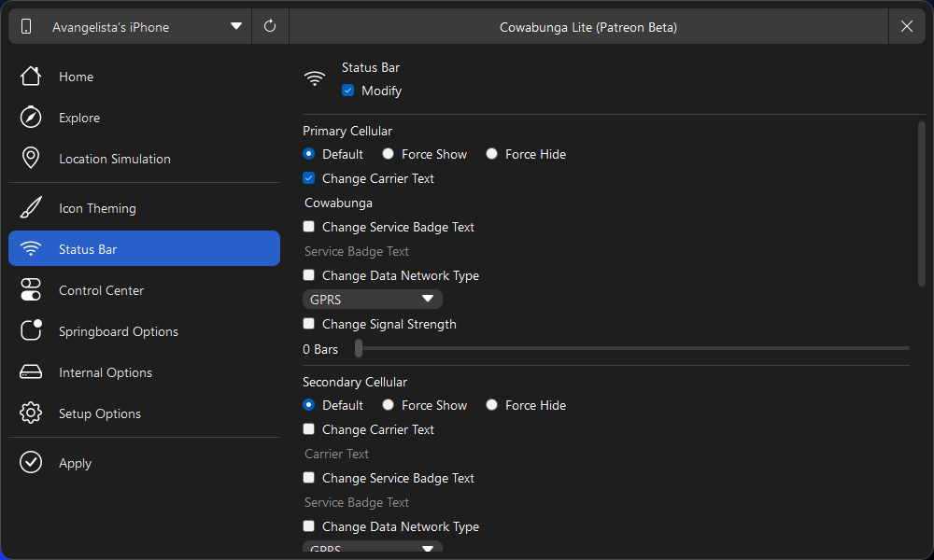
Task: Enable Primary Change Service Badge Text
Action: point(308,227)
